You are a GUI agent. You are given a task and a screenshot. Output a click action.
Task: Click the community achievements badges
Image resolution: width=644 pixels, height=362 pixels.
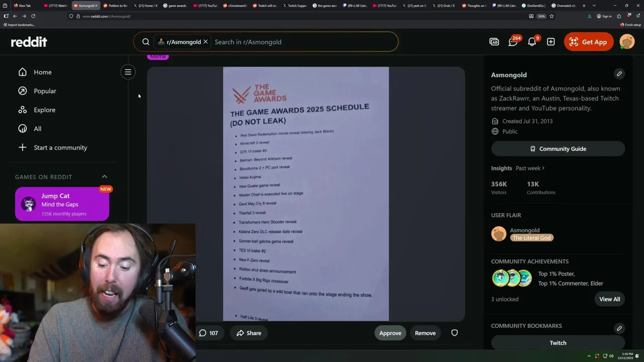pyautogui.click(x=512, y=278)
